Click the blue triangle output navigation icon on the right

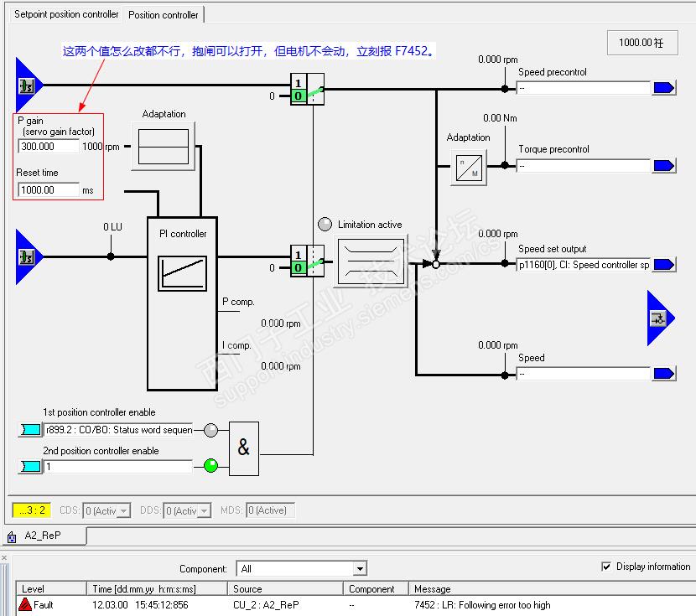click(x=660, y=318)
